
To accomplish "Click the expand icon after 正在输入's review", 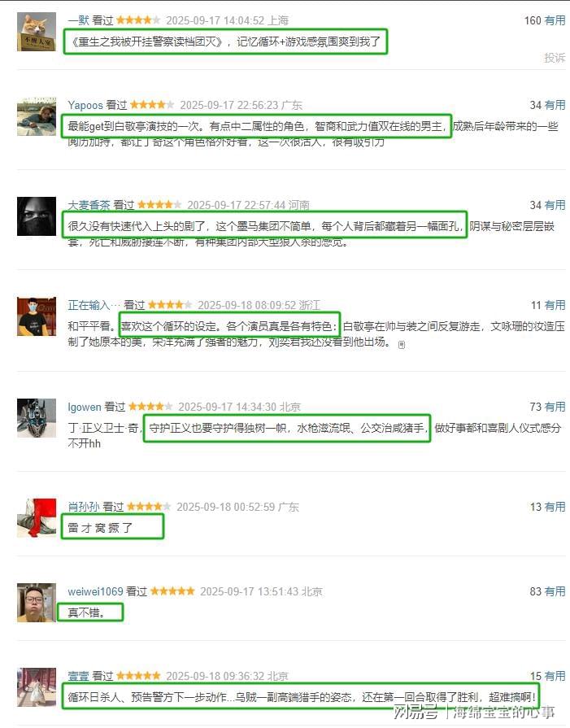I will coord(402,345).
